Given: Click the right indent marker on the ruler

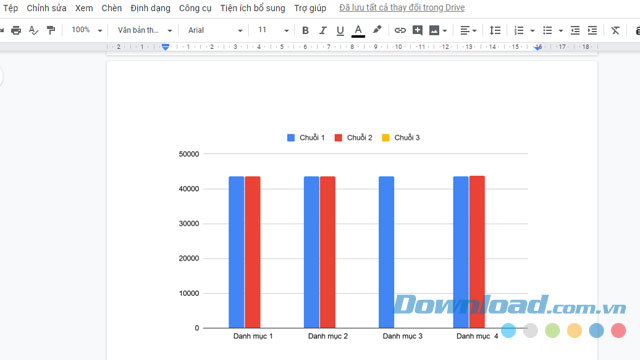Looking at the screenshot, I should click(538, 47).
